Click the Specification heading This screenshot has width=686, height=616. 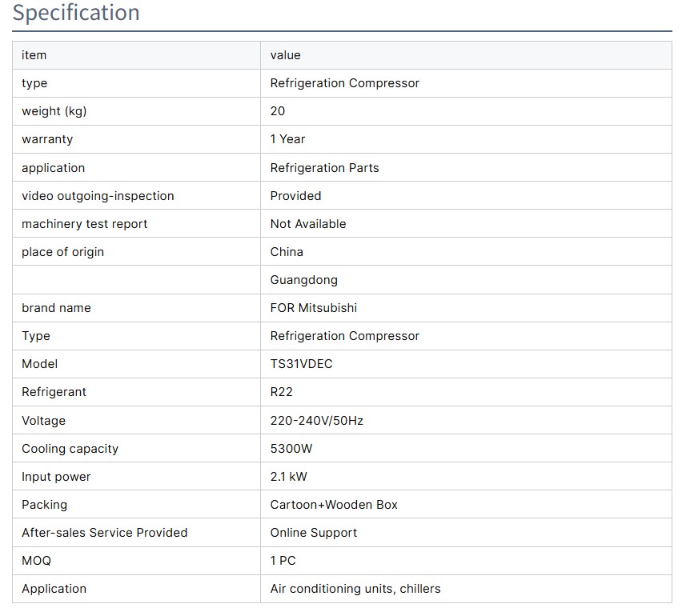(x=76, y=14)
